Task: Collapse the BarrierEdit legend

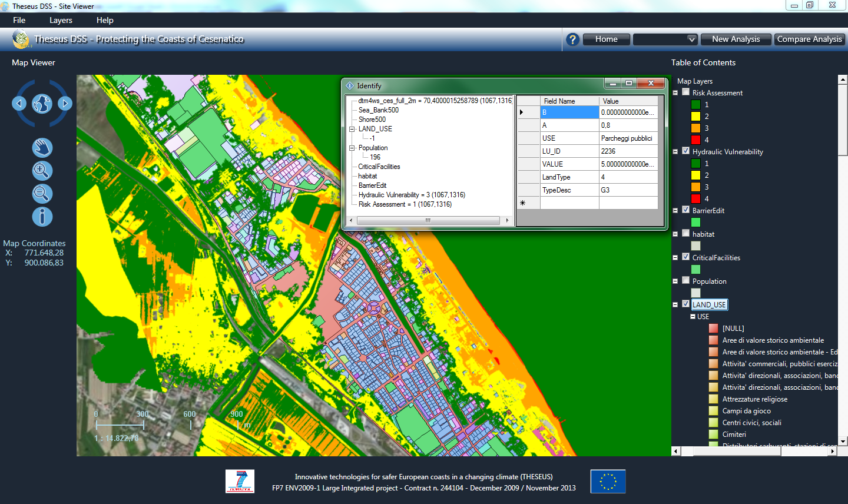Action: click(x=675, y=210)
